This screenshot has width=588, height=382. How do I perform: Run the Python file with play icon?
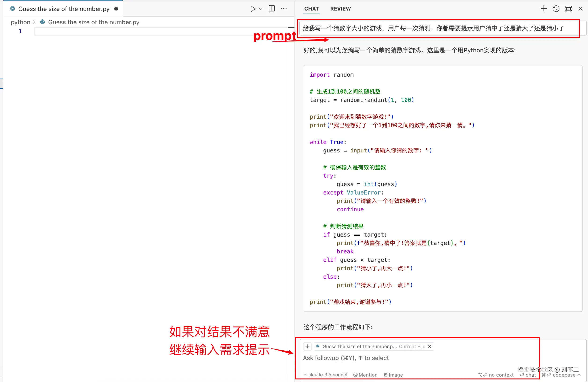pos(253,9)
